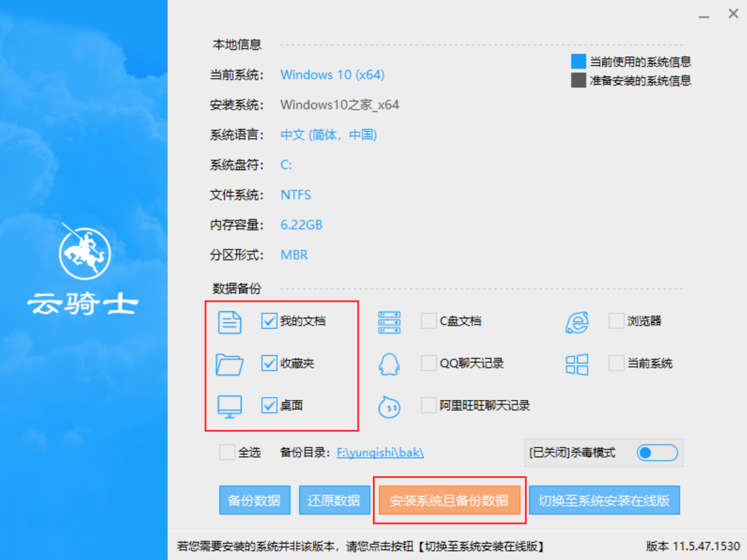Check the QQ聊天记录 checkbox
This screenshot has width=747, height=560.
click(429, 363)
